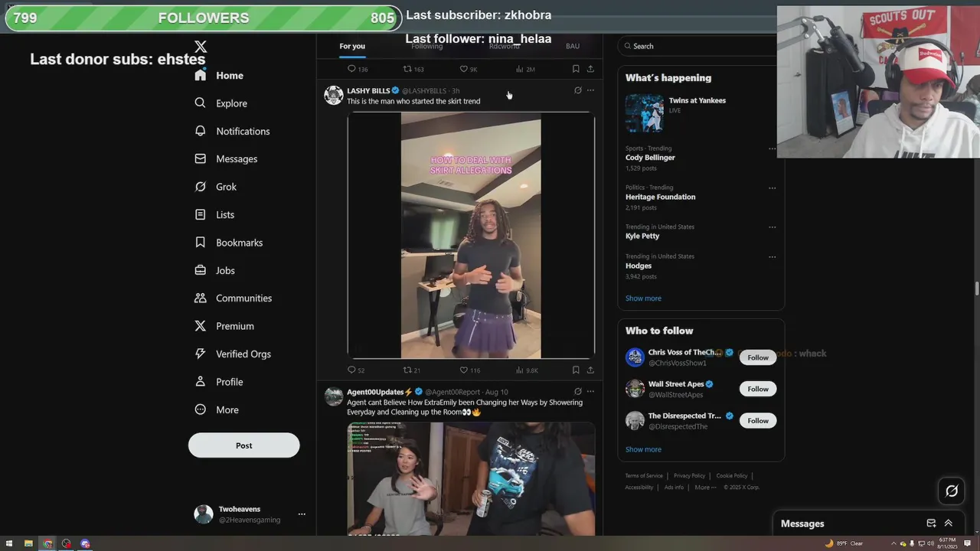Screen dimensions: 980x551
Task: Click the X logo above the sidebar
Action: coord(201,47)
